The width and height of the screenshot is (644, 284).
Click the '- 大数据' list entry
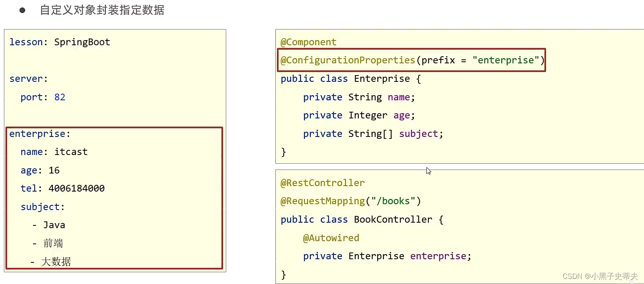coord(51,262)
